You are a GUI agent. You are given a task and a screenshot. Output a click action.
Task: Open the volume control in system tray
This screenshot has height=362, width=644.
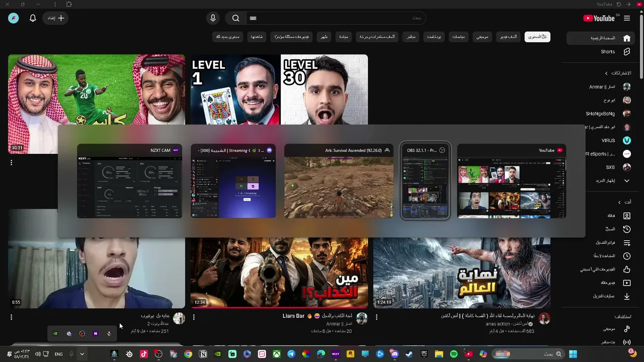[x=38, y=354]
